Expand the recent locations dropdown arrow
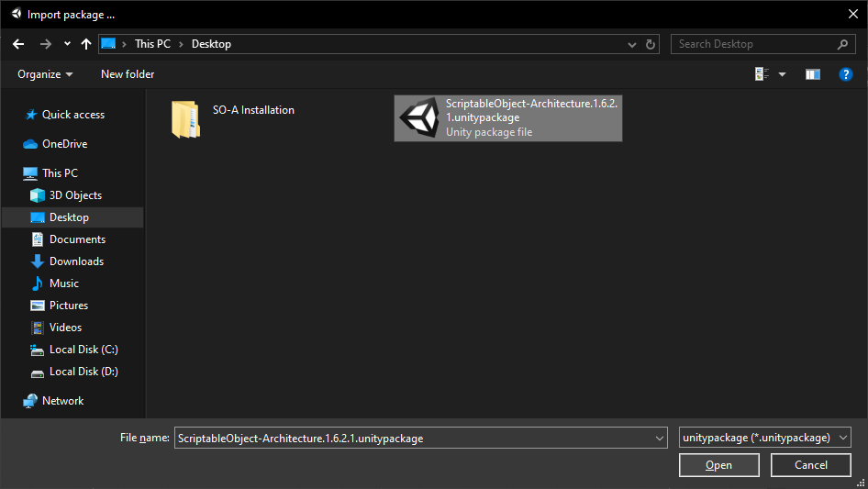Screen dimensions: 868x489 point(67,44)
